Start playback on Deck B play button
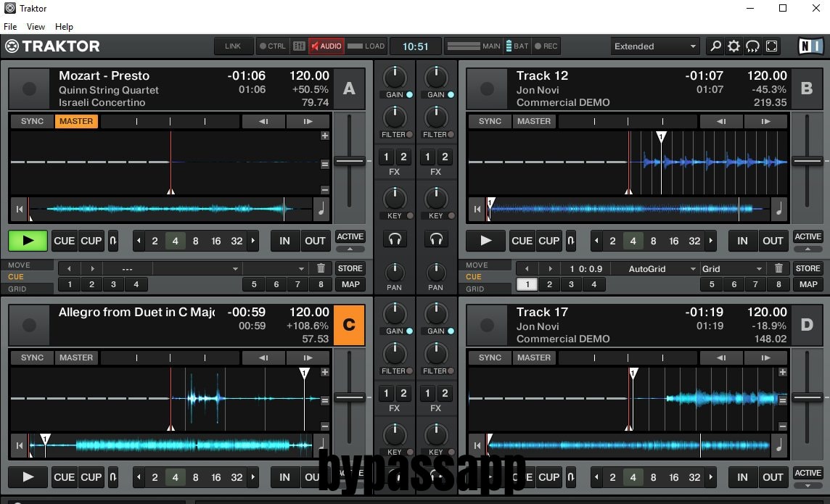 (485, 241)
